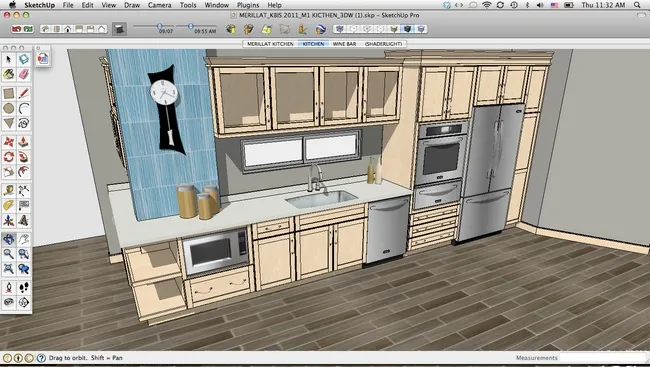The height and width of the screenshot is (367, 650).
Task: Adjust the shadow time-of-day slider
Action: click(191, 27)
